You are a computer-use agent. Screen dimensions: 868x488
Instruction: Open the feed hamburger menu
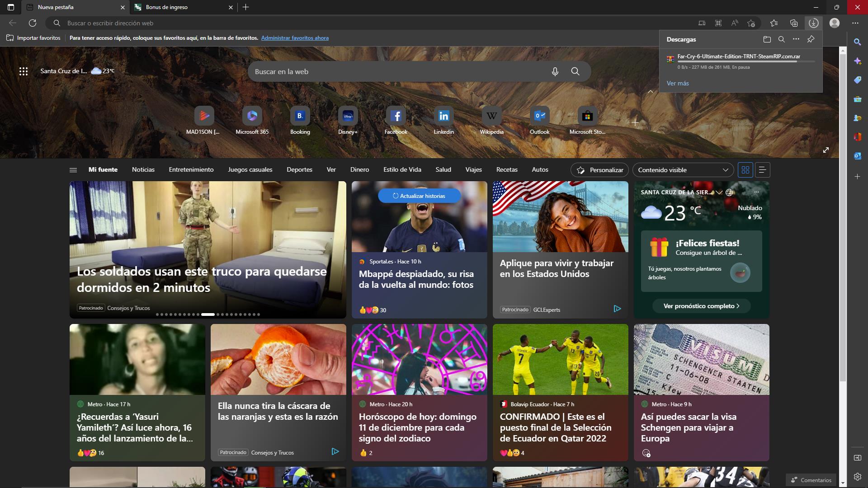click(73, 170)
